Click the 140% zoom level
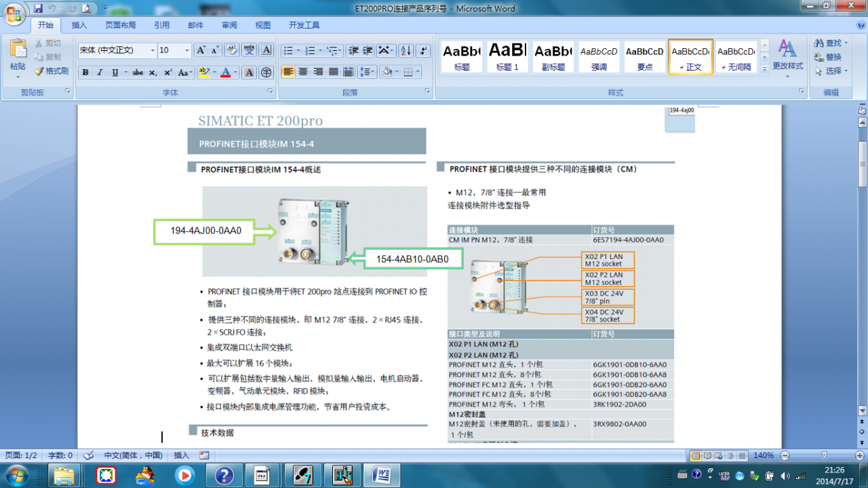 click(x=764, y=455)
